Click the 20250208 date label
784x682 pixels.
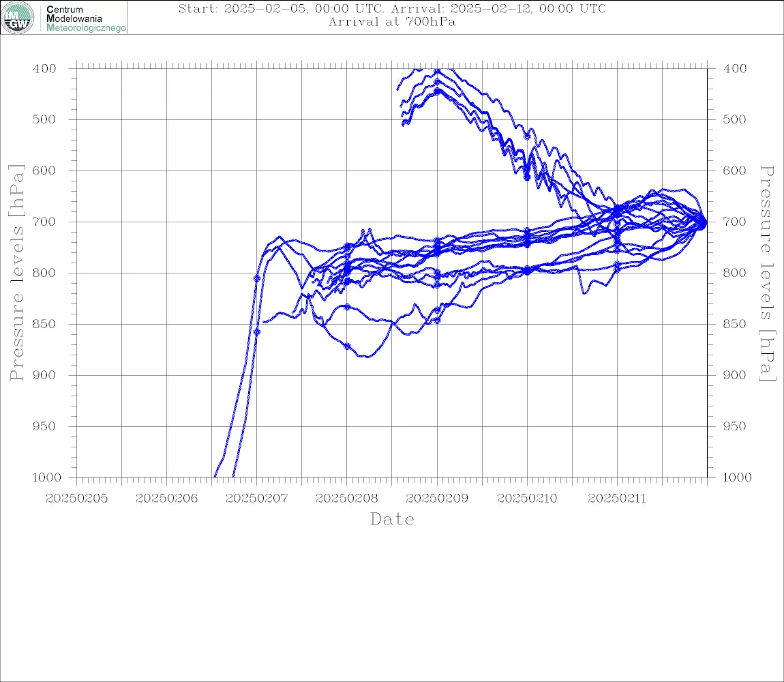(346, 499)
